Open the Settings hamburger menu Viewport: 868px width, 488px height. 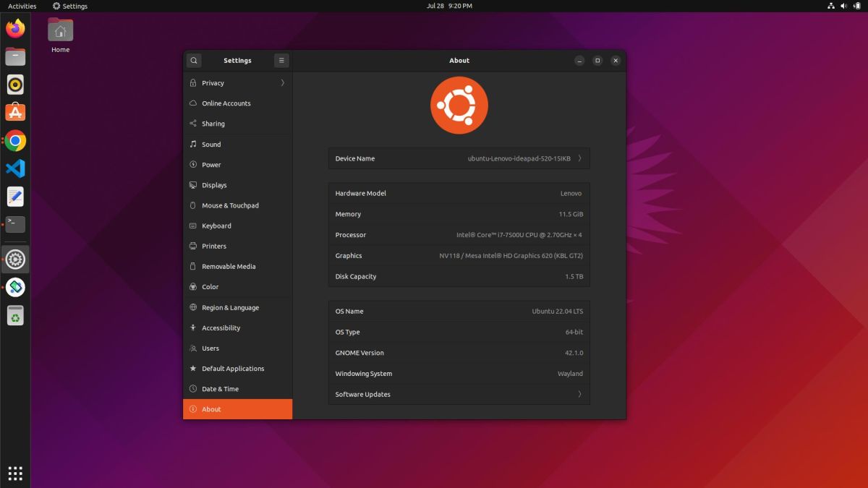click(282, 61)
